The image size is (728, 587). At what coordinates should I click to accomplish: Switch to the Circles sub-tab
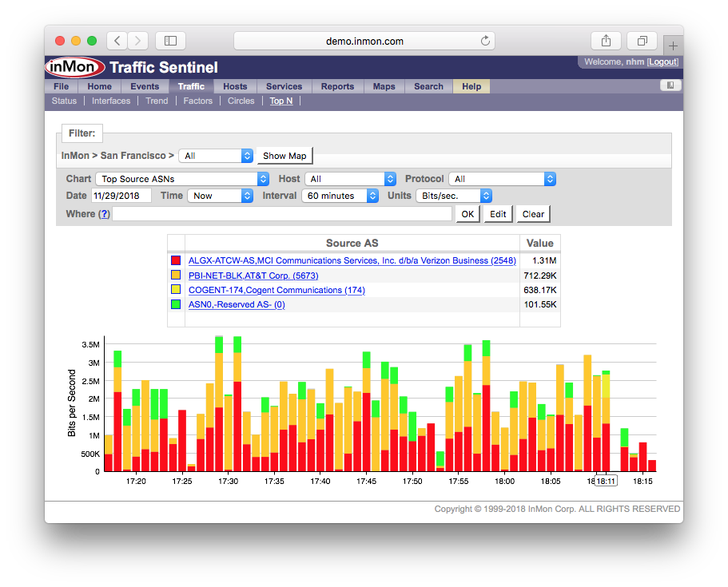click(x=241, y=101)
